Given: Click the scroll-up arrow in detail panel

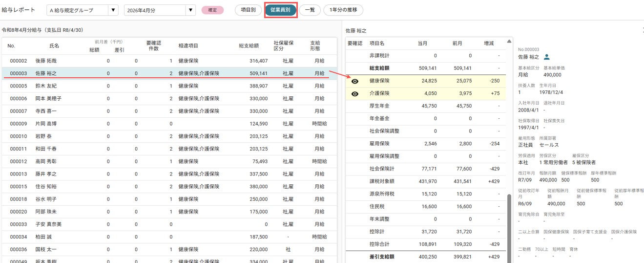Looking at the screenshot, I should pos(510,42).
